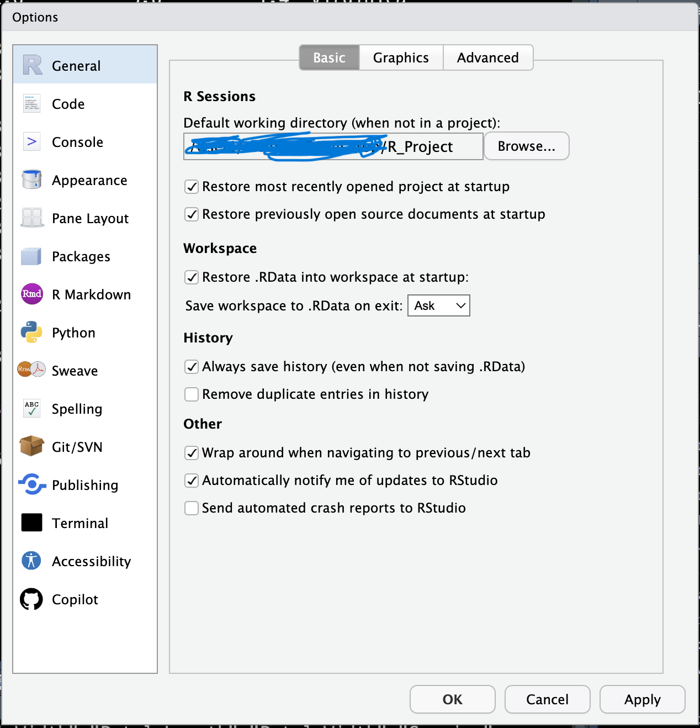The height and width of the screenshot is (728, 700).
Task: Toggle Wrap around when navigating tabs
Action: (x=192, y=453)
